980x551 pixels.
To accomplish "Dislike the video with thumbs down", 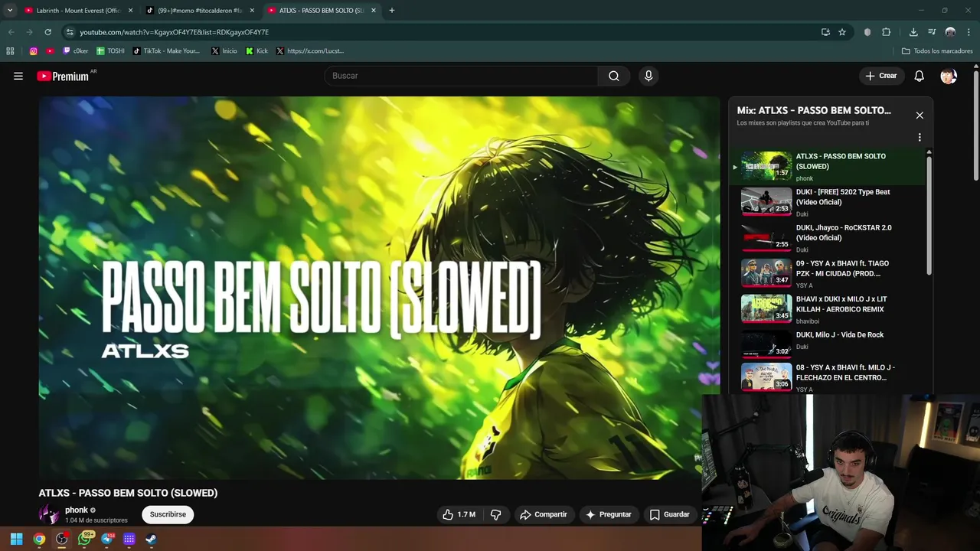I will click(496, 514).
